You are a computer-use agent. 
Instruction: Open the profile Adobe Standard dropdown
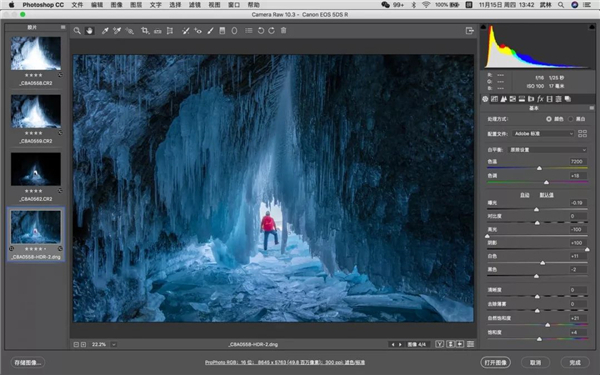click(x=543, y=134)
